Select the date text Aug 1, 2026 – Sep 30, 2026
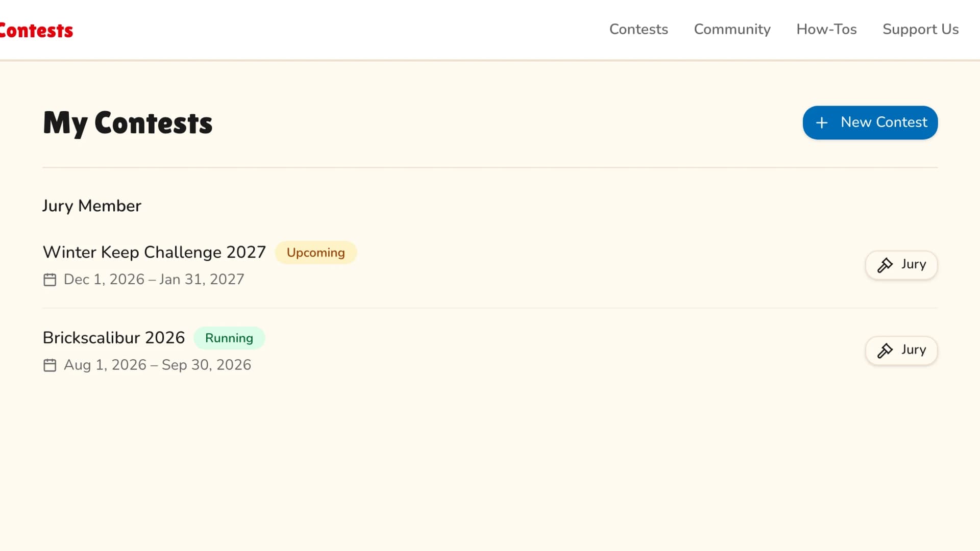This screenshot has height=551, width=980. tap(157, 365)
